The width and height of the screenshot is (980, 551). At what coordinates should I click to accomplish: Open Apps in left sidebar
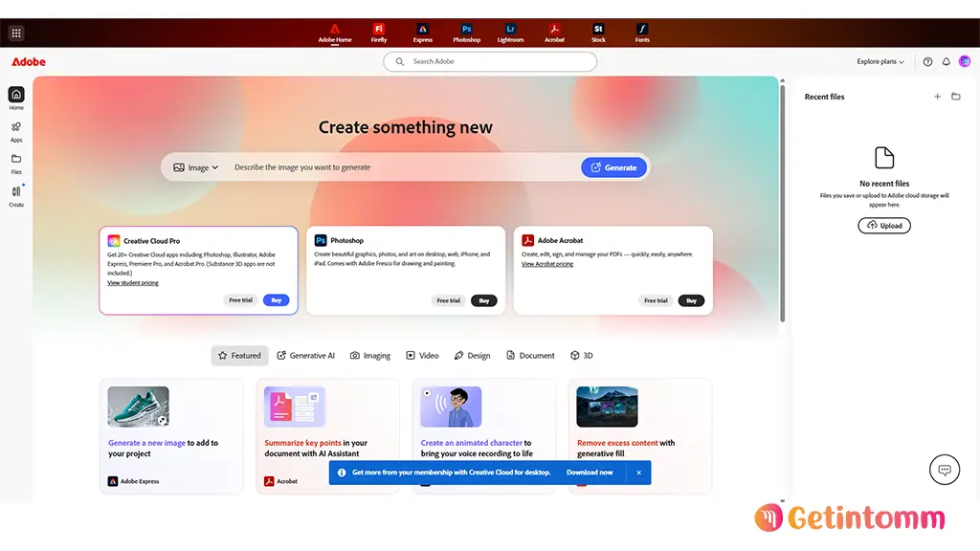(x=16, y=131)
